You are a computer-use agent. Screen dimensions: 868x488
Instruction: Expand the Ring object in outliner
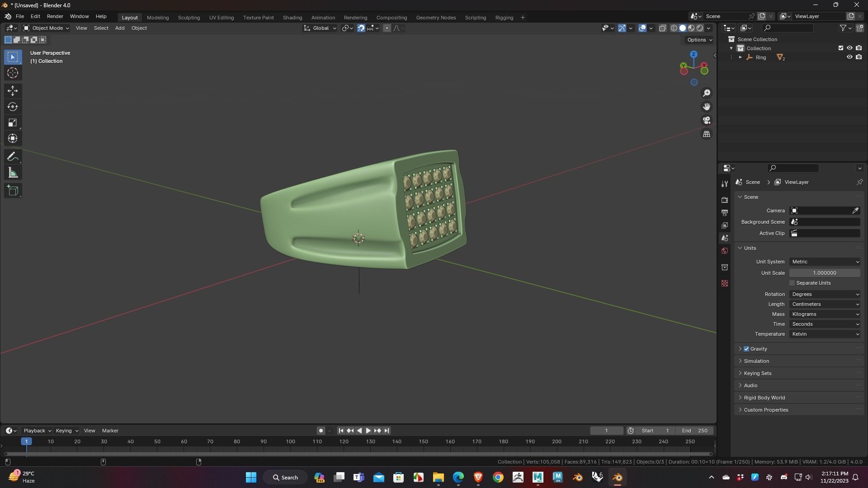(x=740, y=57)
